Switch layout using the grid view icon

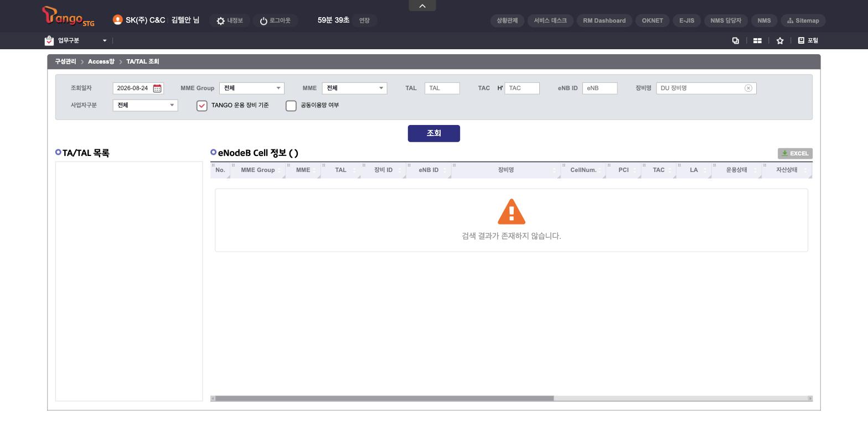coord(757,40)
